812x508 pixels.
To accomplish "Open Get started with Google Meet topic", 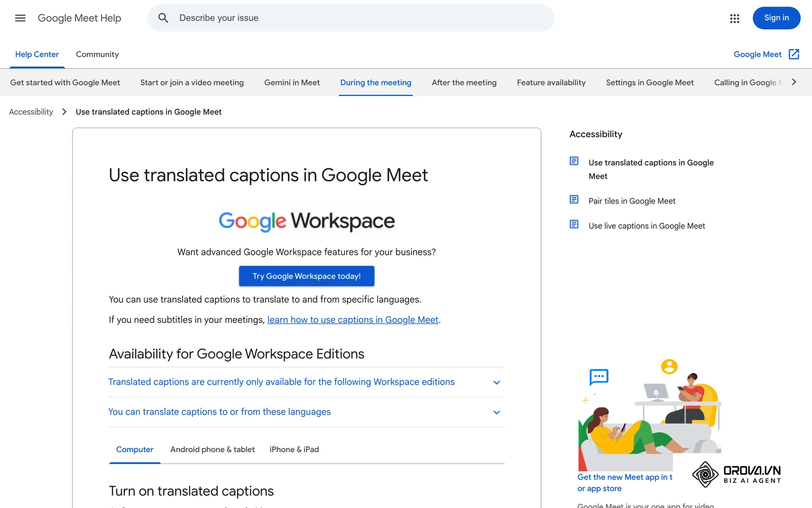I will point(65,82).
